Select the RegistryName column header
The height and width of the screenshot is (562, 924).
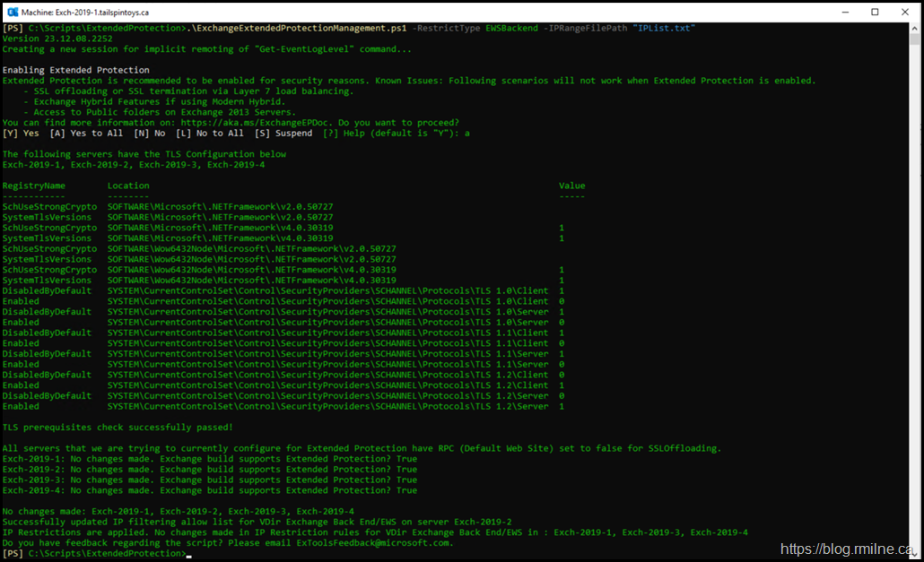(34, 186)
